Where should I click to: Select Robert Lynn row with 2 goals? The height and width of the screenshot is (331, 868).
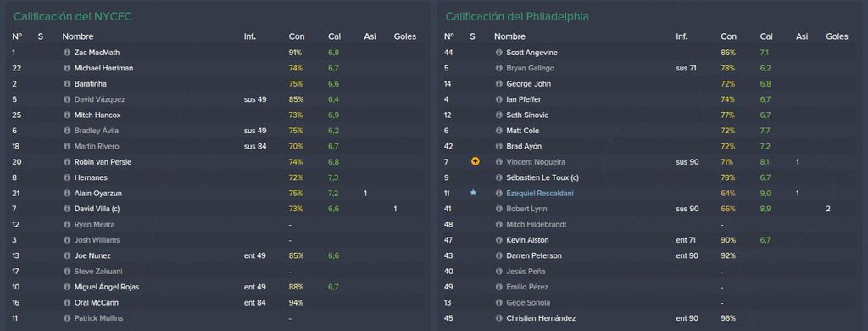(x=648, y=209)
